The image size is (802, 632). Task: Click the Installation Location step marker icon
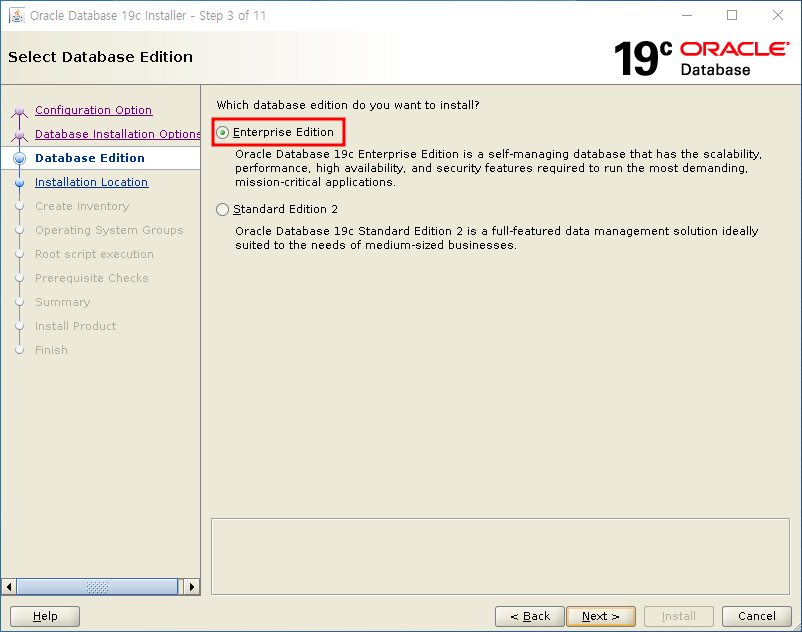coord(19,183)
